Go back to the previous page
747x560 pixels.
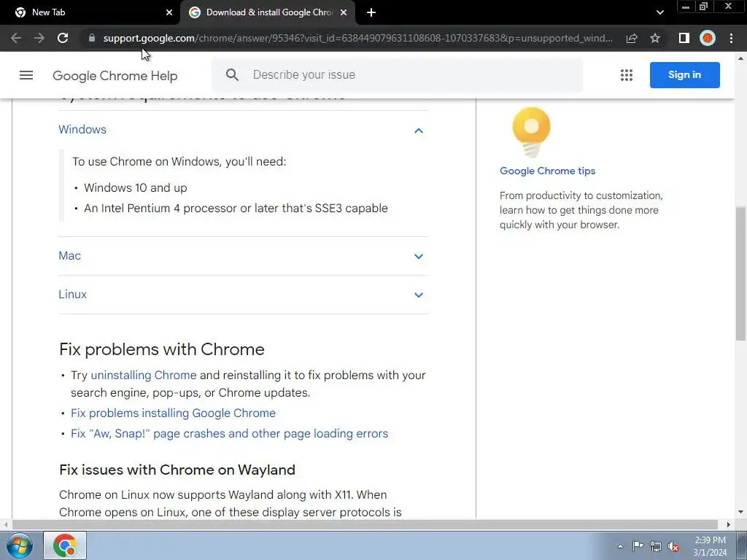[x=16, y=38]
